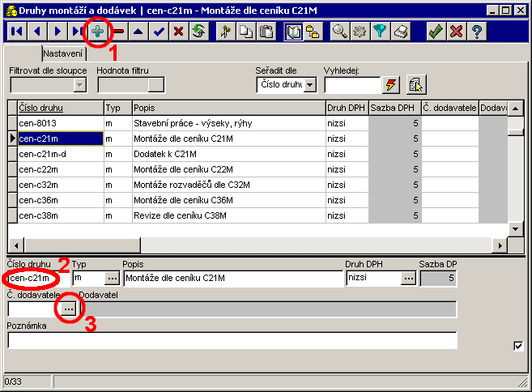Switch to the Nastavení tab
The width and height of the screenshot is (532, 392).
tap(63, 53)
